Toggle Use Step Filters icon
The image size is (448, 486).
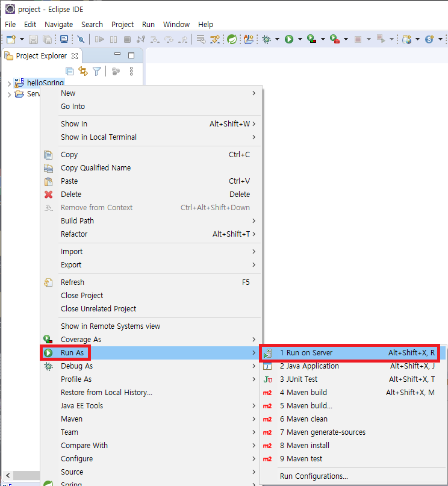[215, 39]
